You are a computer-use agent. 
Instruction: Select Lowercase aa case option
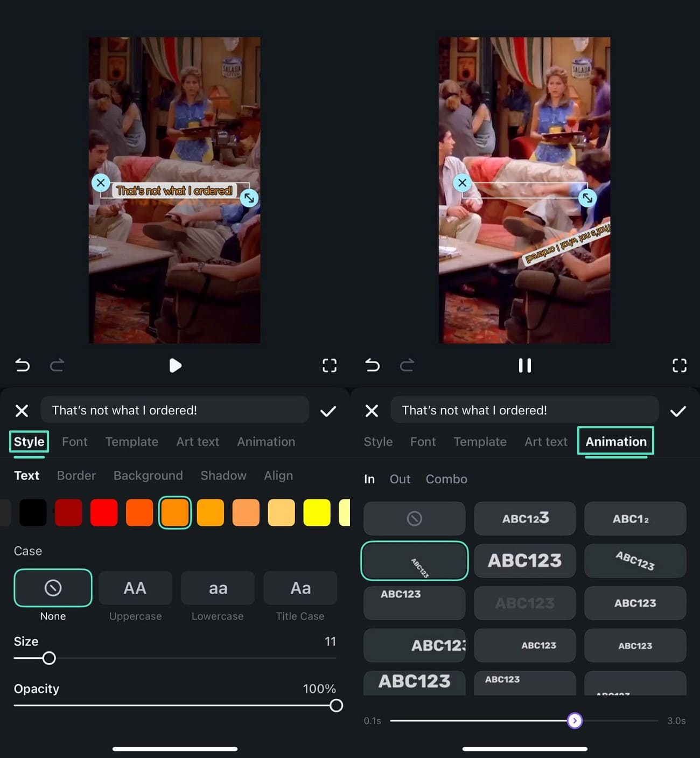218,588
